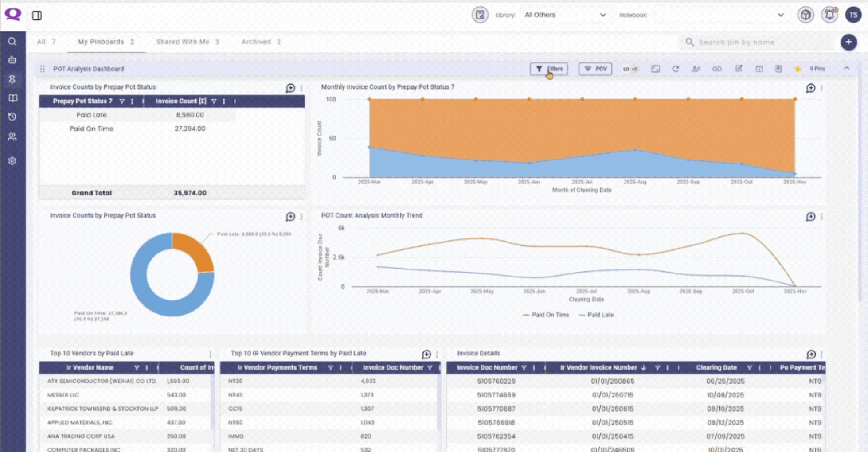Open the notifications bell icon
The image size is (868, 452).
(829, 15)
